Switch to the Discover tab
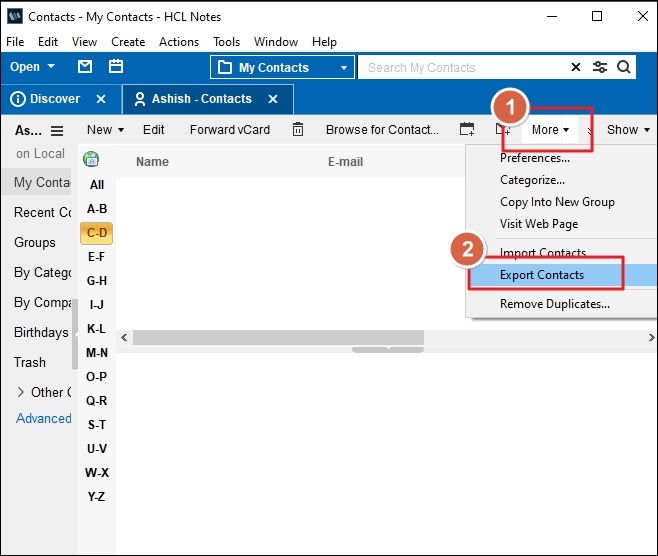This screenshot has height=556, width=658. [55, 99]
